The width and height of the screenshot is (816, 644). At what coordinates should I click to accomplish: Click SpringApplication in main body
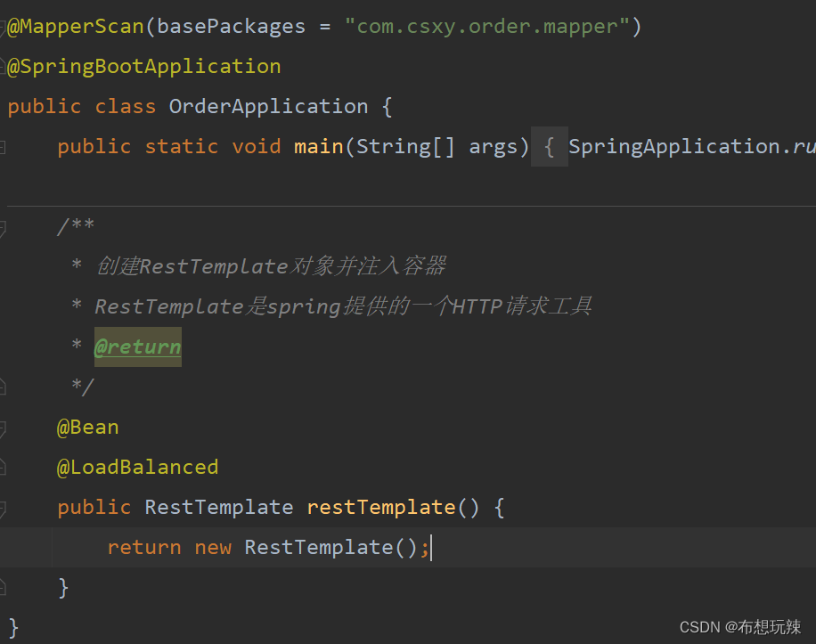[674, 147]
